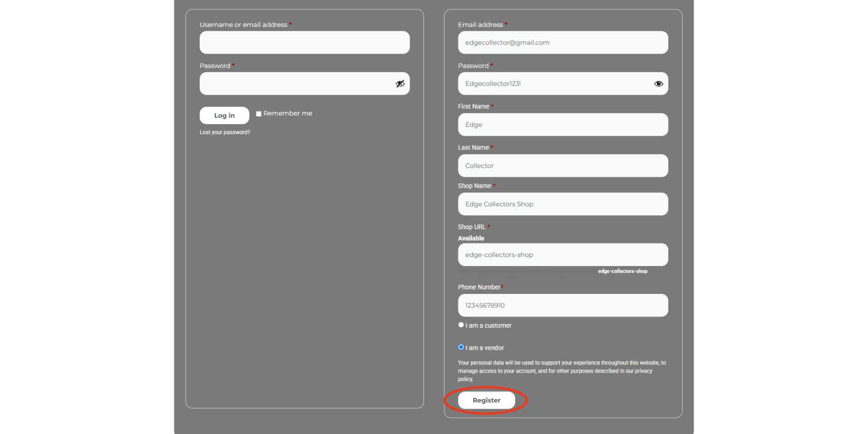Viewport: 868px width, 434px height.
Task: Click the First Name input field
Action: 562,125
